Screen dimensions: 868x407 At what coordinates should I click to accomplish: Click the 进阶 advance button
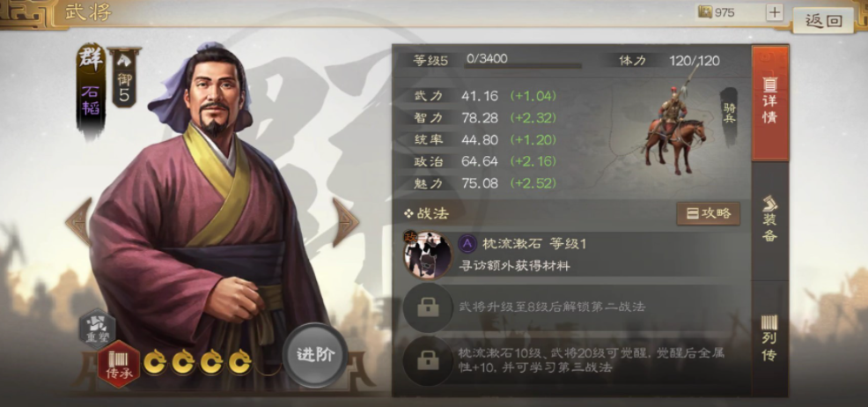tap(315, 356)
